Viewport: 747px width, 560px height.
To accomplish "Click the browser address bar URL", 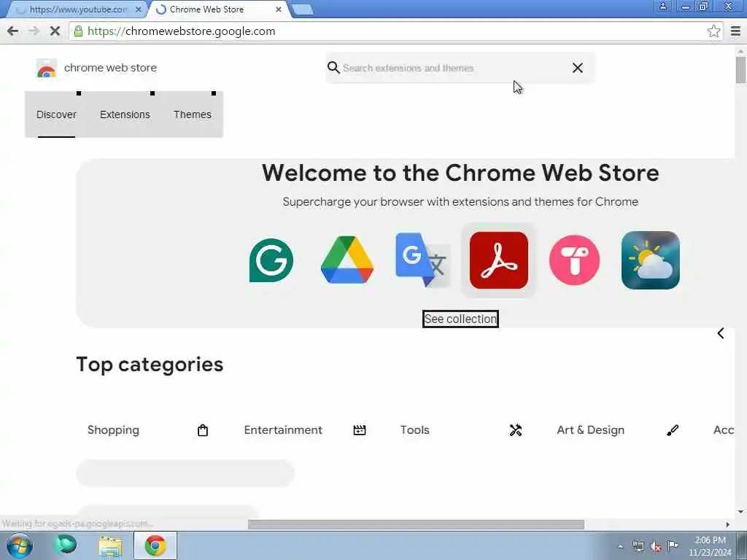I will pos(182,31).
